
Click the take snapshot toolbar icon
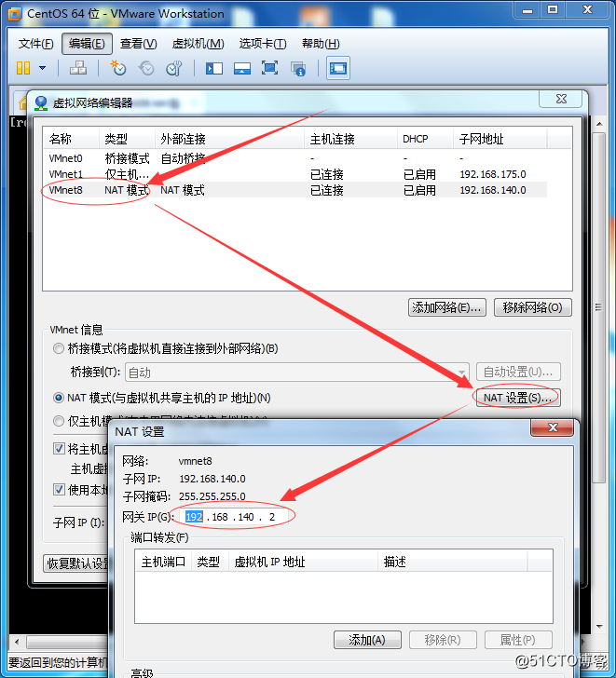tap(117, 68)
